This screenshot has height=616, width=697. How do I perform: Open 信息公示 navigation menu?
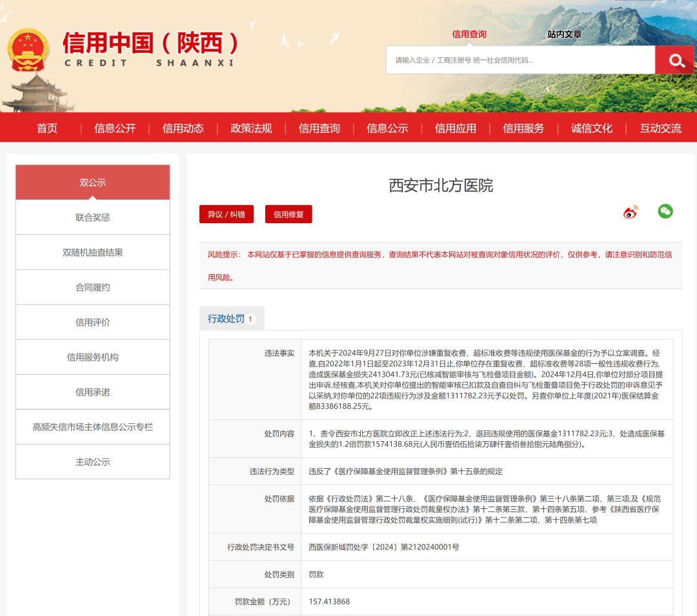387,128
